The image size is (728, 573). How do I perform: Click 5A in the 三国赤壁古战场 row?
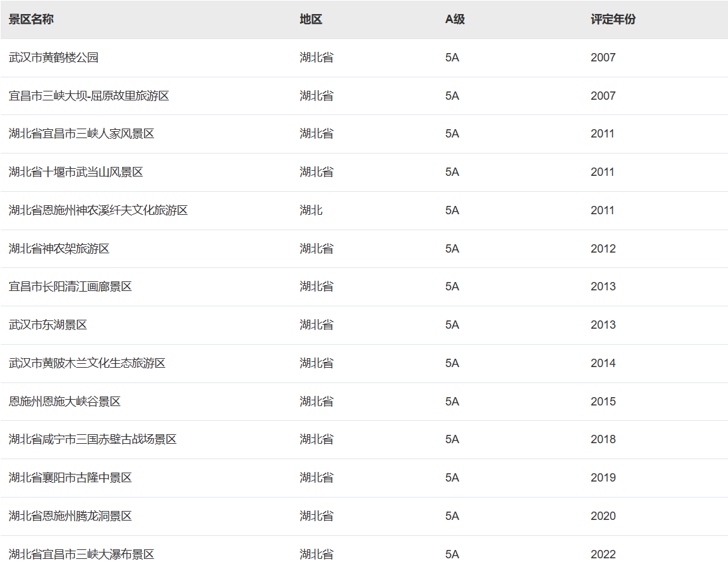click(x=452, y=439)
